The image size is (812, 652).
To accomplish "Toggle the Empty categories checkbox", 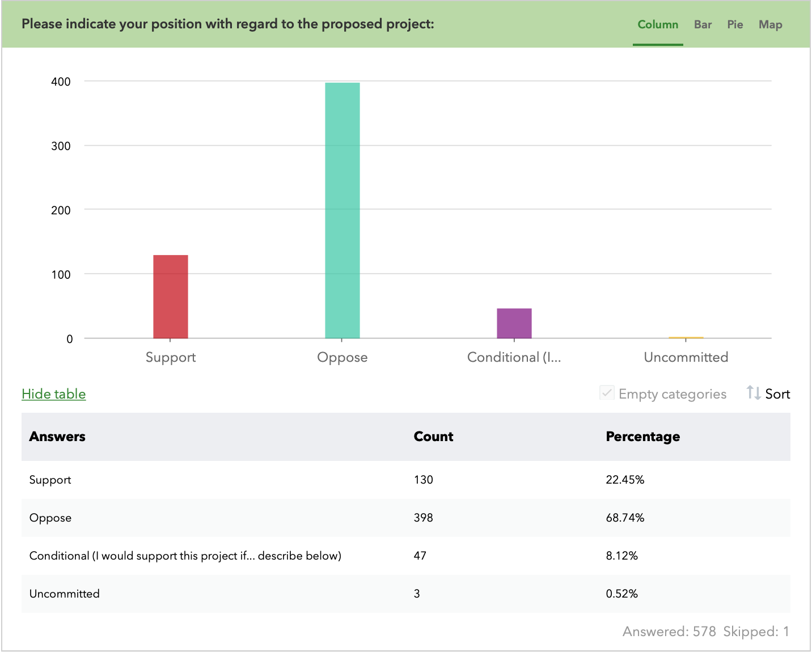I will (x=607, y=393).
